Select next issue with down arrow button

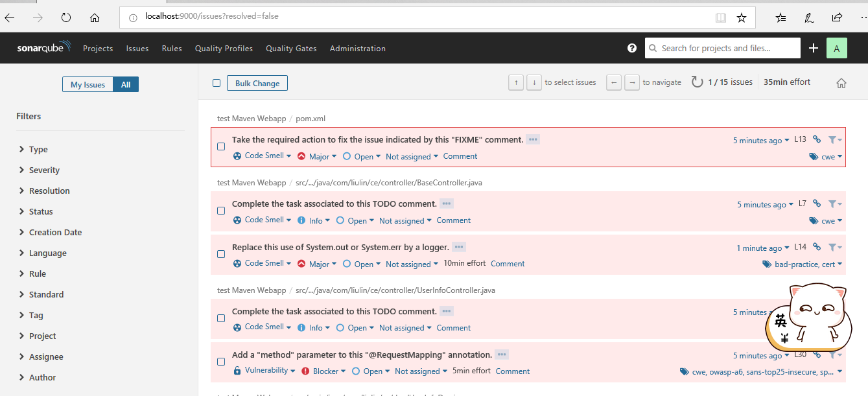click(534, 82)
